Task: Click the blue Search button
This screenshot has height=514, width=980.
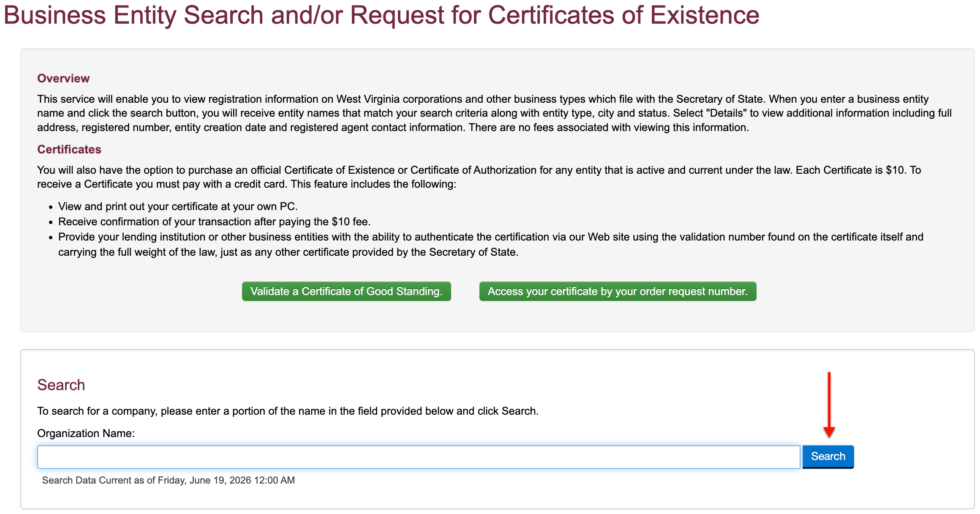Action: pos(828,457)
